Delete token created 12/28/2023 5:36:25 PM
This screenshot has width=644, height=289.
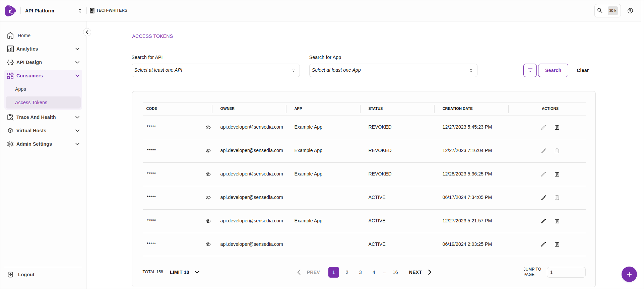(x=557, y=174)
